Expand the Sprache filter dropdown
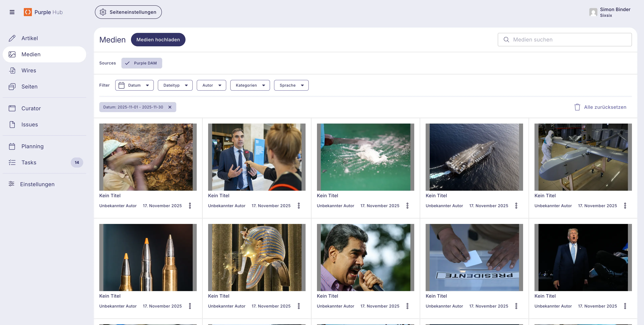The width and height of the screenshot is (644, 325). 291,85
